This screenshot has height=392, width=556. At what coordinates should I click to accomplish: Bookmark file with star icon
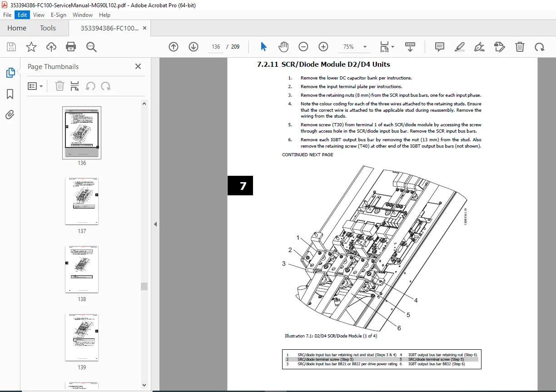click(31, 47)
